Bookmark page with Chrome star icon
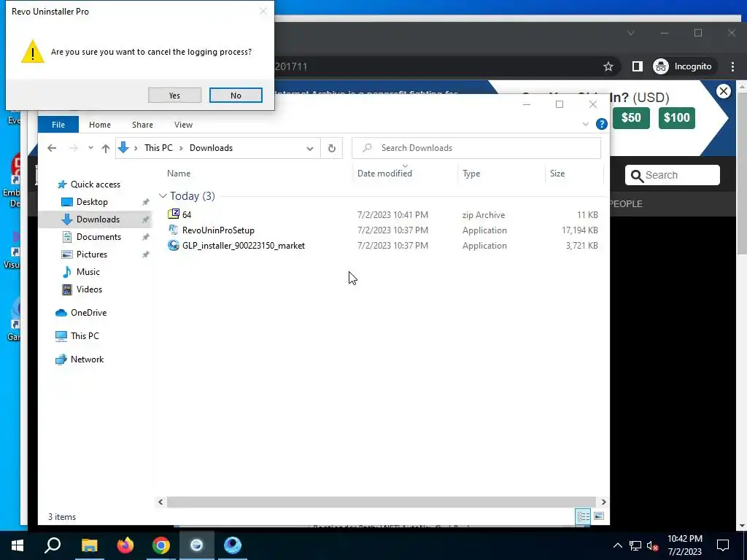The image size is (747, 560). click(608, 66)
